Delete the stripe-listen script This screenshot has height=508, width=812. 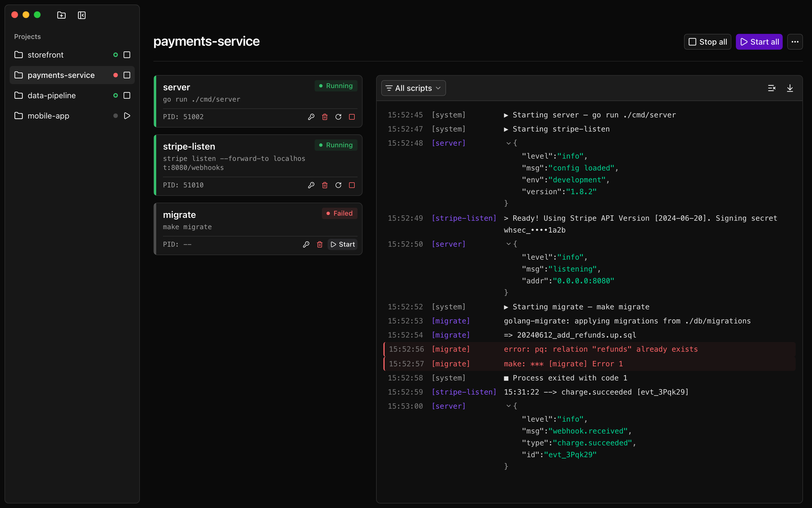(325, 185)
